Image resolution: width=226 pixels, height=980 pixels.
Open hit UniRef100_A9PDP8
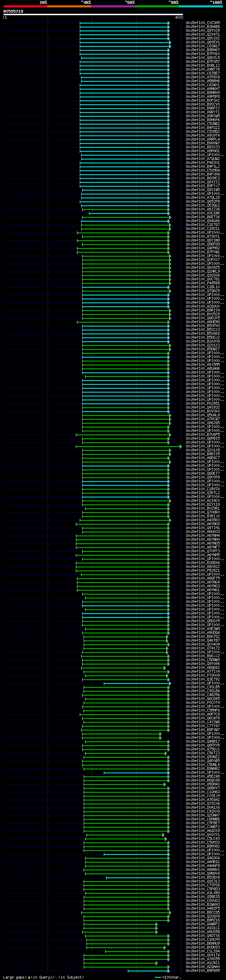[x=203, y=97]
